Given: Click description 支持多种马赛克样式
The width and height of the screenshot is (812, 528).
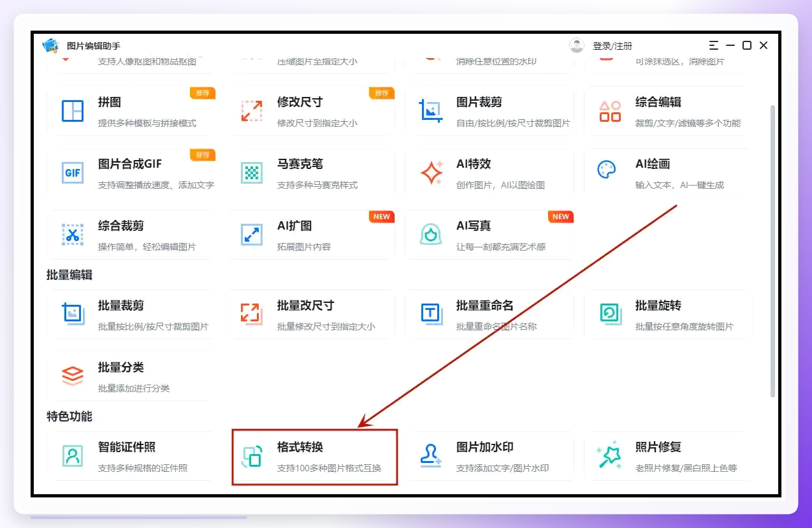Looking at the screenshot, I should coord(317,185).
